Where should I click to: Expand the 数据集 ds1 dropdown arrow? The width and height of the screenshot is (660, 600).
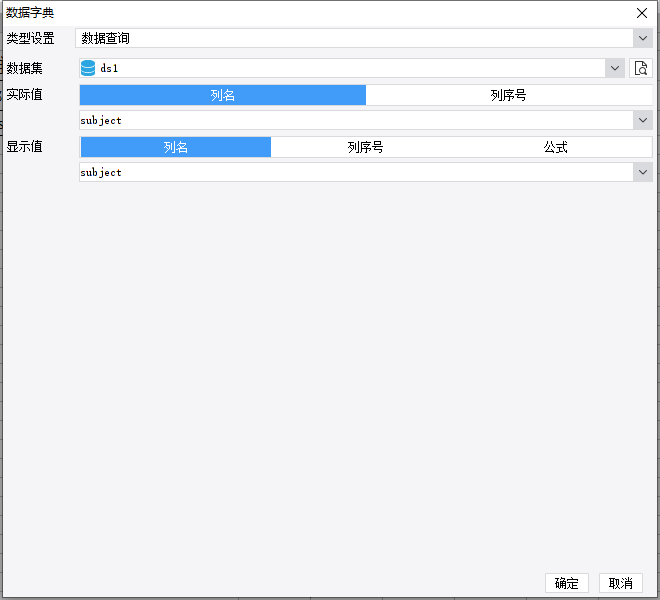pyautogui.click(x=615, y=68)
